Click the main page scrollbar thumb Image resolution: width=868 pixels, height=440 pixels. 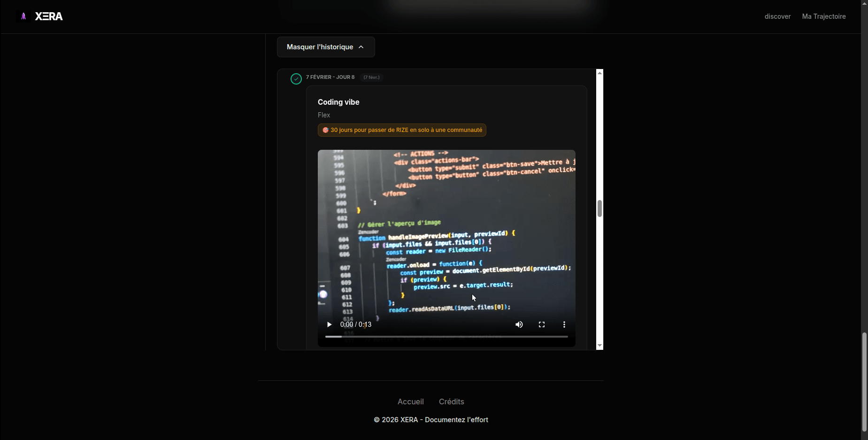pos(864,381)
